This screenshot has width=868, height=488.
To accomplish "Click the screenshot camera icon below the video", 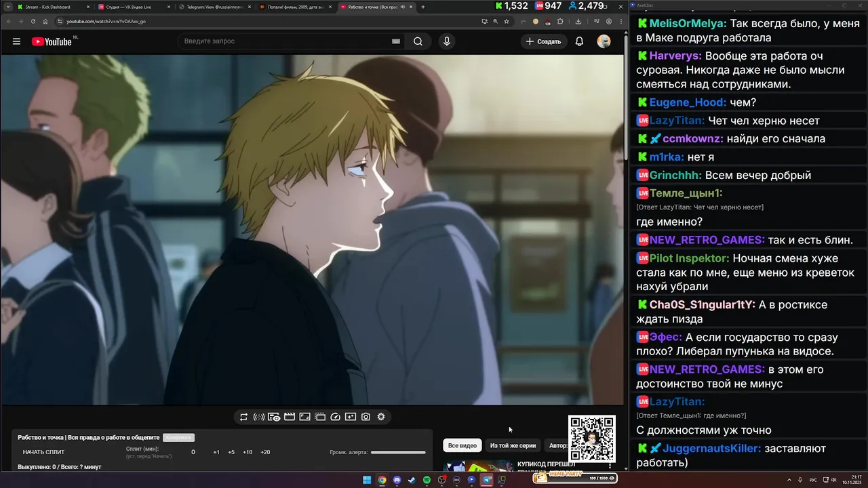I will tap(366, 417).
